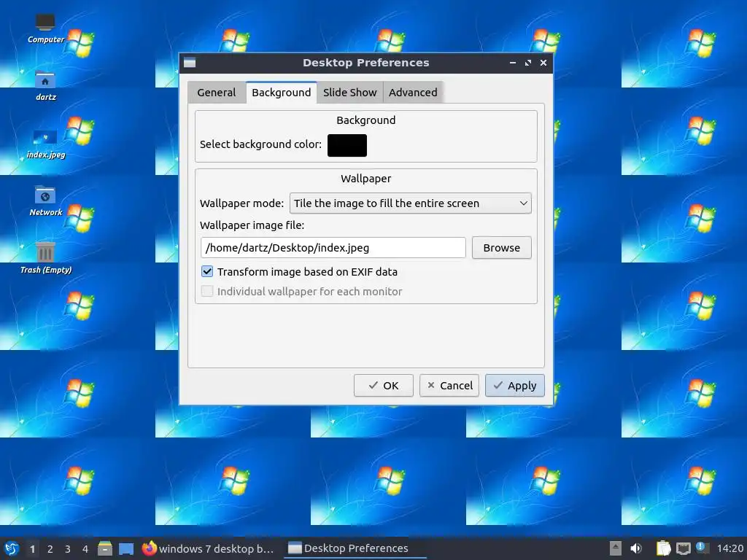Open the Computer desktop icon
Screen dimensions: 747x560
(x=45, y=28)
